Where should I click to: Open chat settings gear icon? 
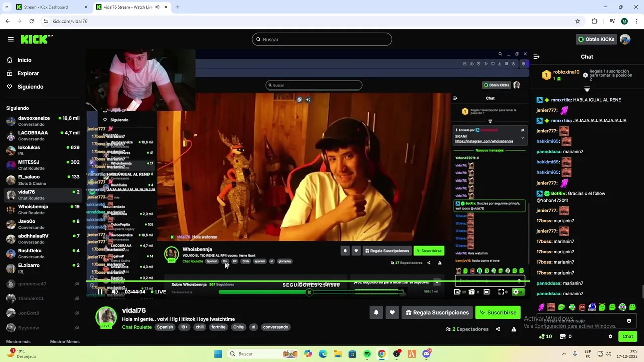pos(610,337)
